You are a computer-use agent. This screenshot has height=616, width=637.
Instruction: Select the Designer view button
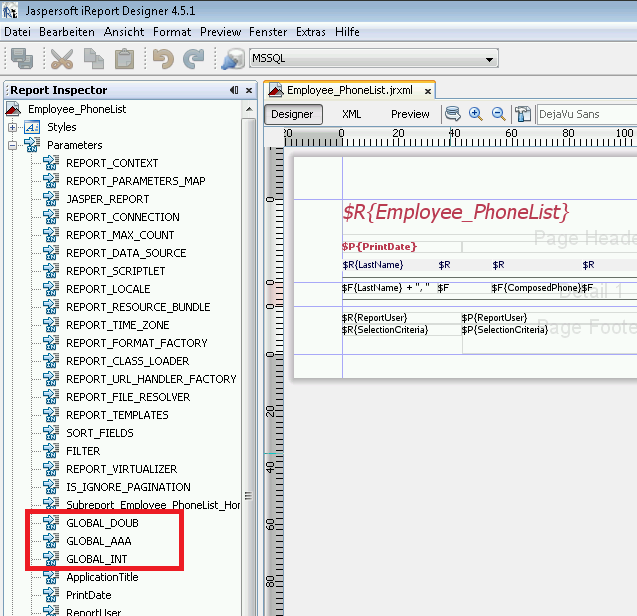click(293, 114)
